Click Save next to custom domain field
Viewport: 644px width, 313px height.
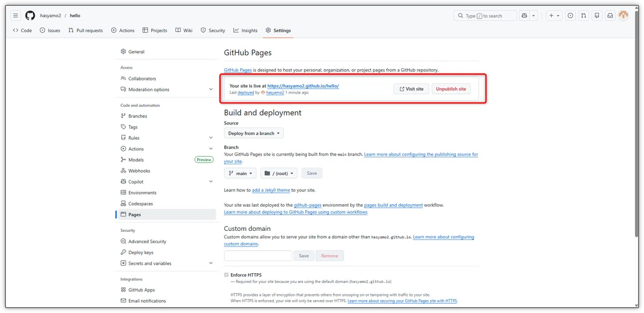(x=304, y=256)
